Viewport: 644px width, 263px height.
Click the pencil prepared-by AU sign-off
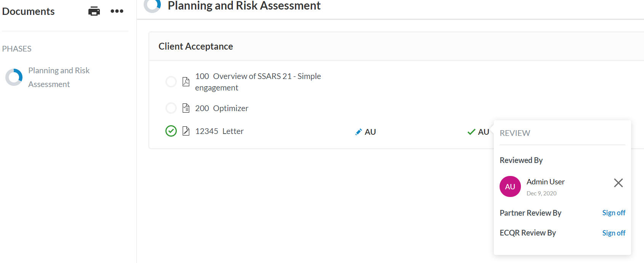(x=366, y=132)
